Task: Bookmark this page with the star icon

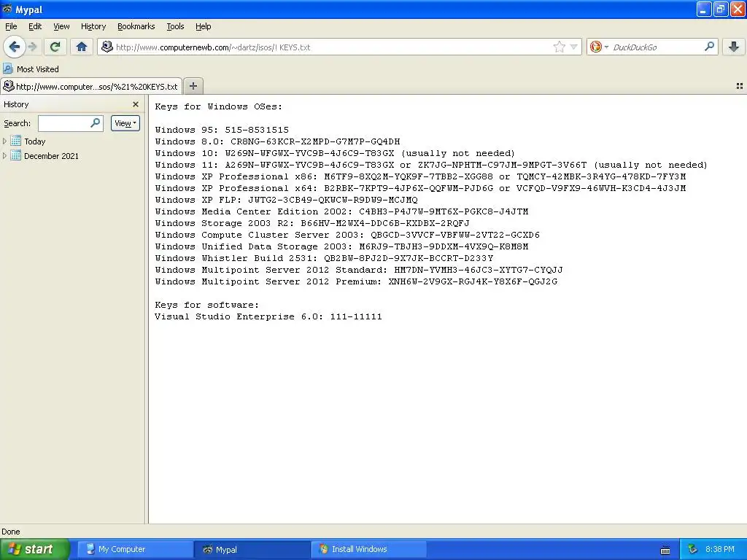Action: [560, 47]
